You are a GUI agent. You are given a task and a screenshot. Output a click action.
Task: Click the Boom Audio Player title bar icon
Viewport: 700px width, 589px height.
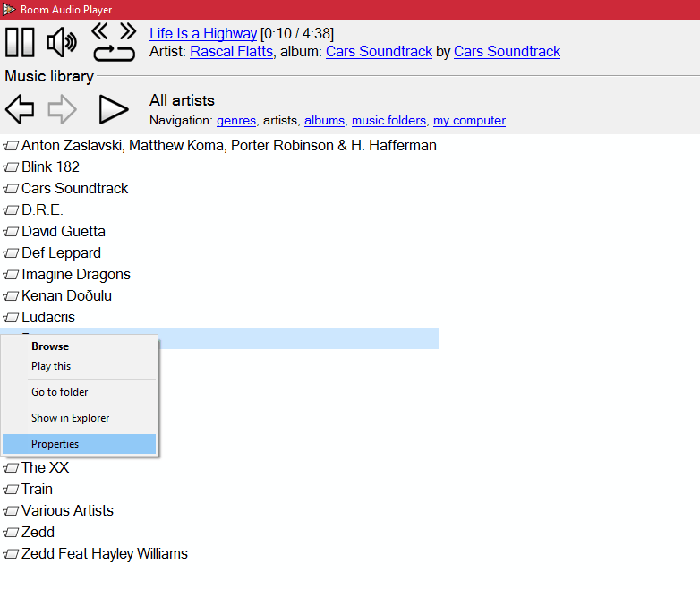(x=9, y=9)
